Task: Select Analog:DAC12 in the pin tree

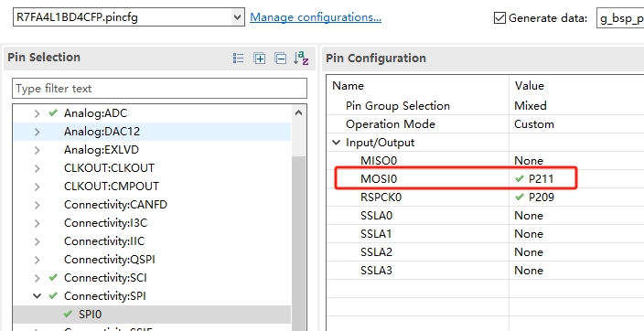Action: pos(102,132)
